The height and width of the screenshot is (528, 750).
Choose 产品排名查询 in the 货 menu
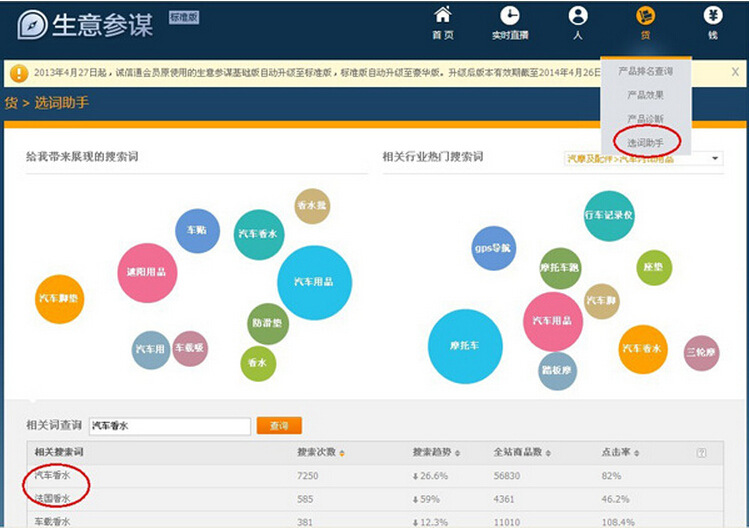(645, 71)
